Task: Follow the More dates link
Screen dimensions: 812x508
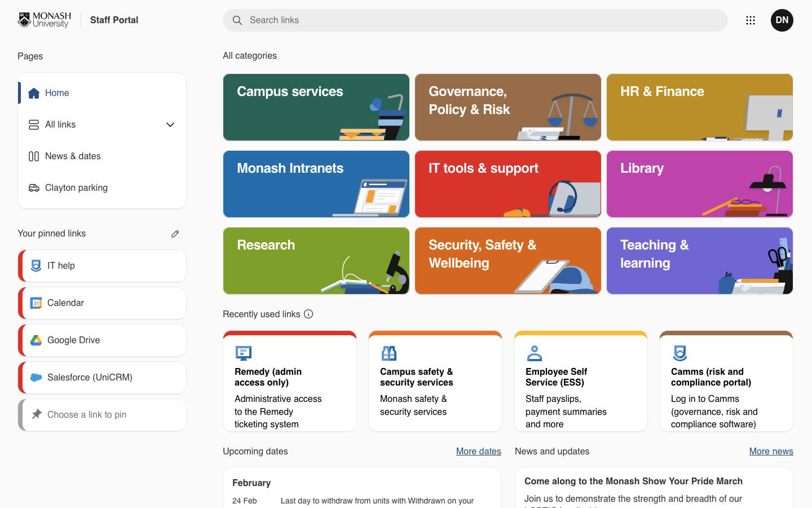Action: coord(479,452)
